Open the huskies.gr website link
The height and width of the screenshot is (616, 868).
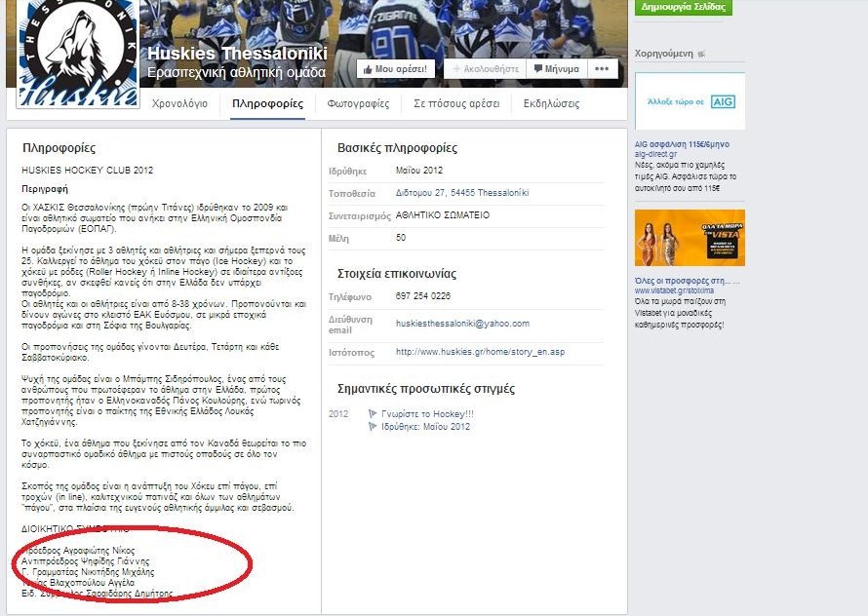tap(481, 352)
